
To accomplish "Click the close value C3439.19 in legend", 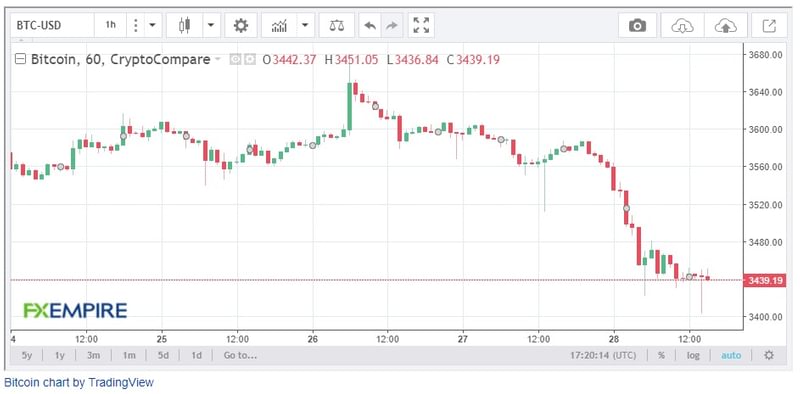I will pyautogui.click(x=473, y=60).
